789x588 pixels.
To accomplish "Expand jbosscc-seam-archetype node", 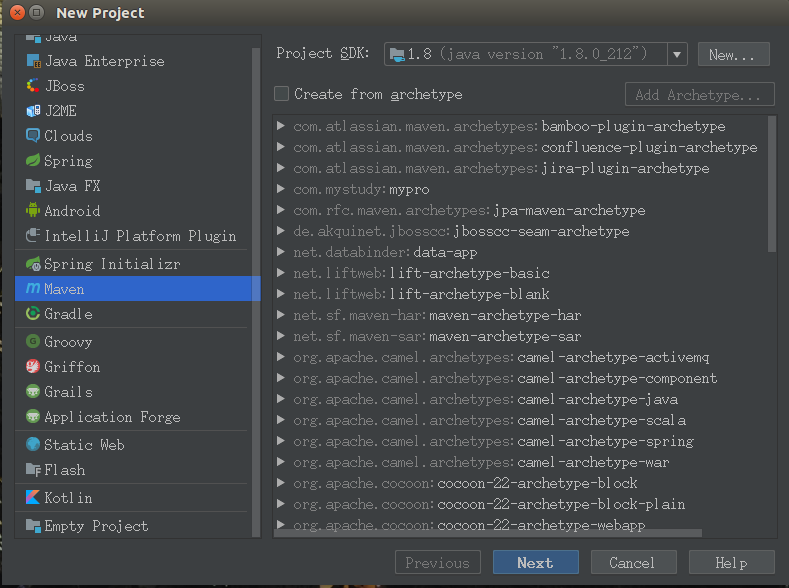I will [x=281, y=231].
